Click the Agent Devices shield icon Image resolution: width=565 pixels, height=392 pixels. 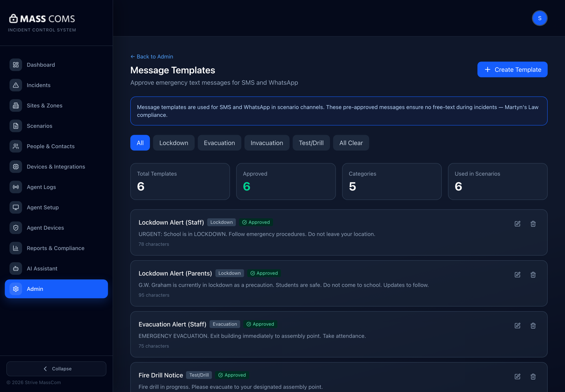[16, 228]
